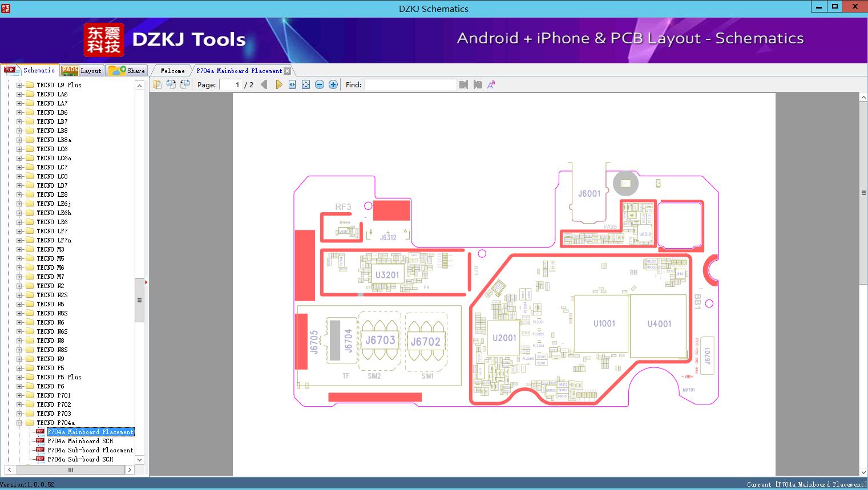Click the document viewer vertical scrollbar thumb
868x490 pixels.
[863, 193]
